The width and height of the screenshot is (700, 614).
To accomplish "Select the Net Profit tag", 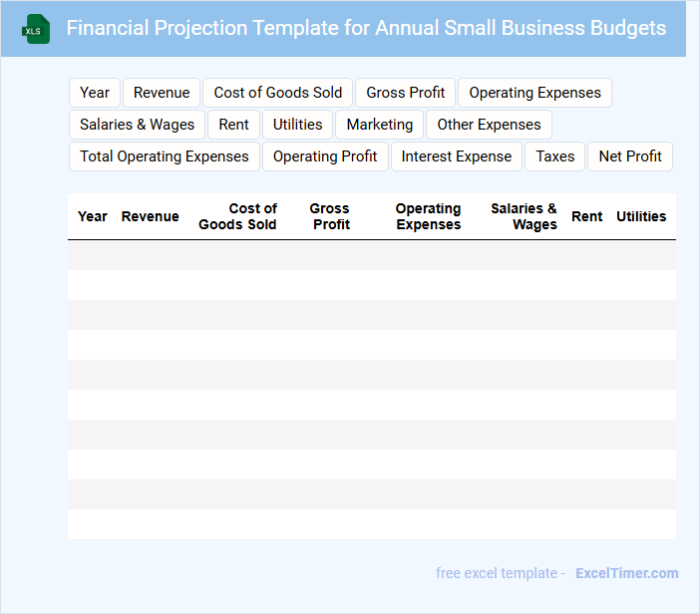I will (630, 156).
